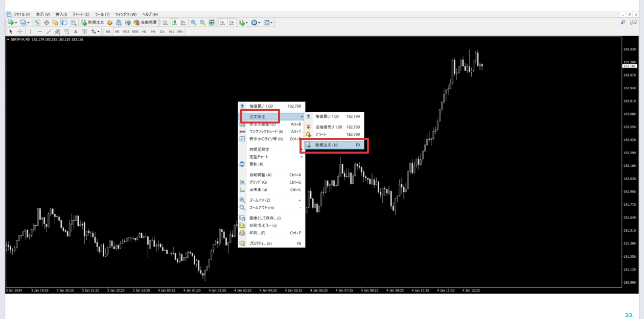Select the text label 'A' tool
This screenshot has width=644, height=319.
[x=76, y=32]
